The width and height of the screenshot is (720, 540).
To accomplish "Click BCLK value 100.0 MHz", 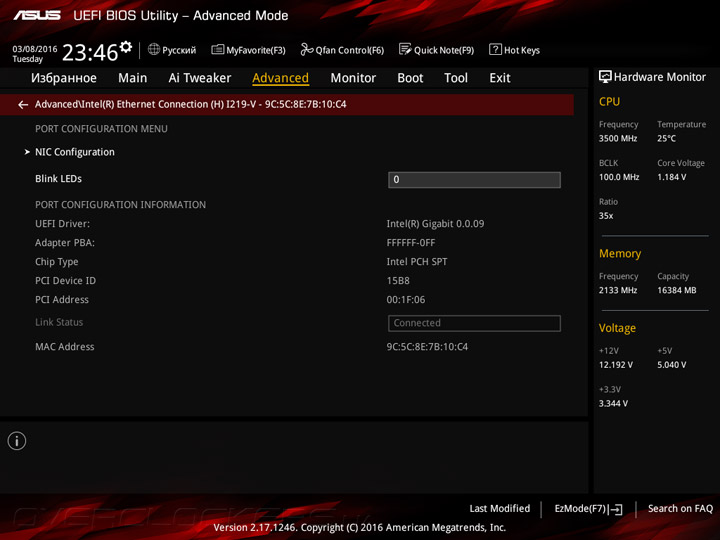I will [x=619, y=177].
